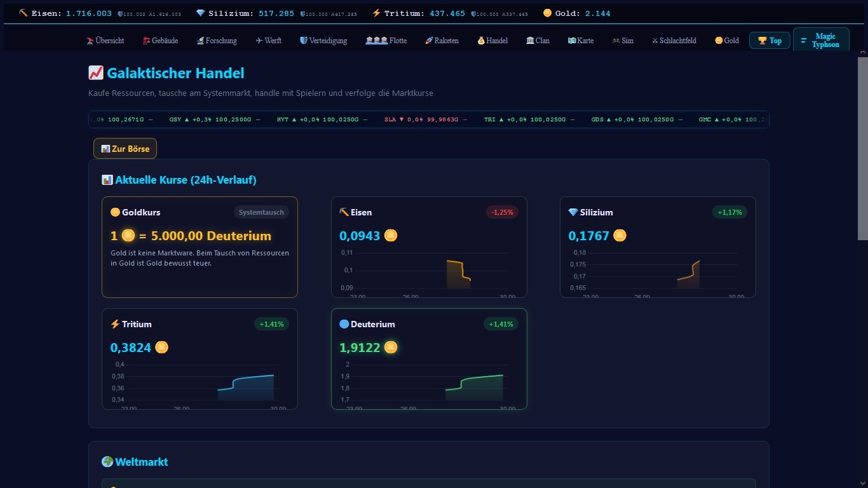This screenshot has height=488, width=868.
Task: Select Handel in the navigation
Action: pos(492,41)
